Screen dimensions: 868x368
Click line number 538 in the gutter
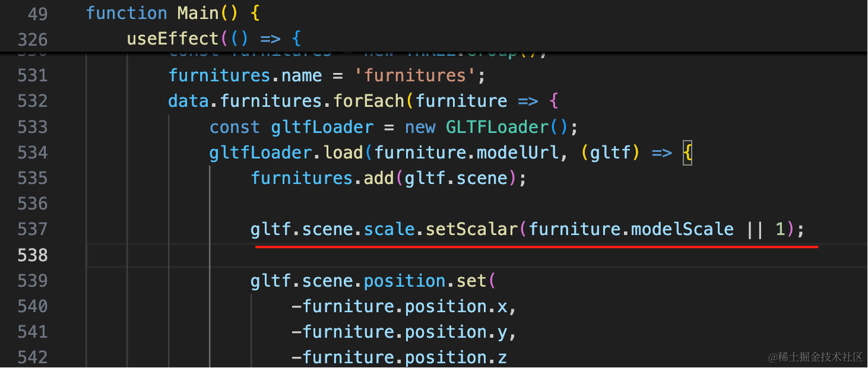(x=32, y=255)
